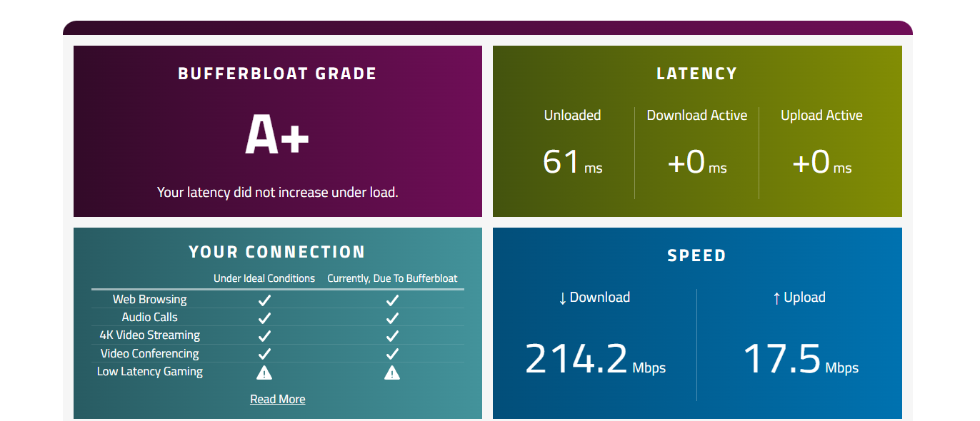
Task: Click the Web Browsing ideal conditions checkmark
Action: [264, 300]
